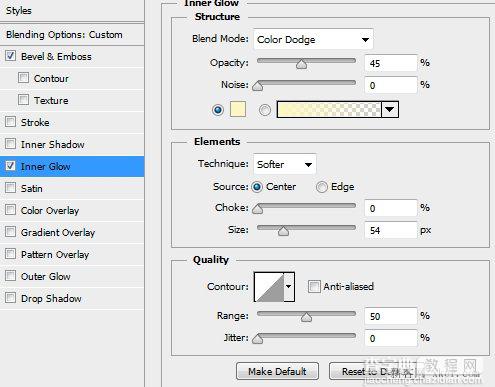Uncheck the Bevel & Emboss checkbox

10,56
